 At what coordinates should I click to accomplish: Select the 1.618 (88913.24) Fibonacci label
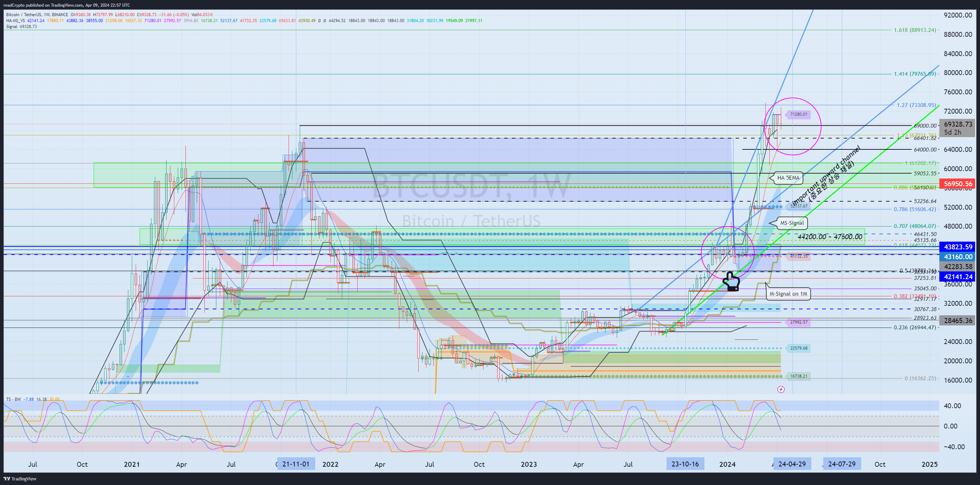[915, 30]
